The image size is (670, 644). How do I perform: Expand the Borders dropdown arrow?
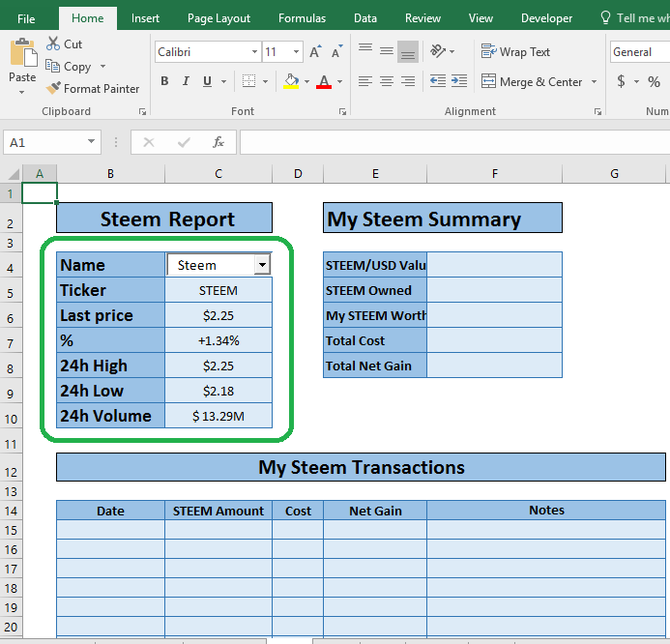point(265,81)
